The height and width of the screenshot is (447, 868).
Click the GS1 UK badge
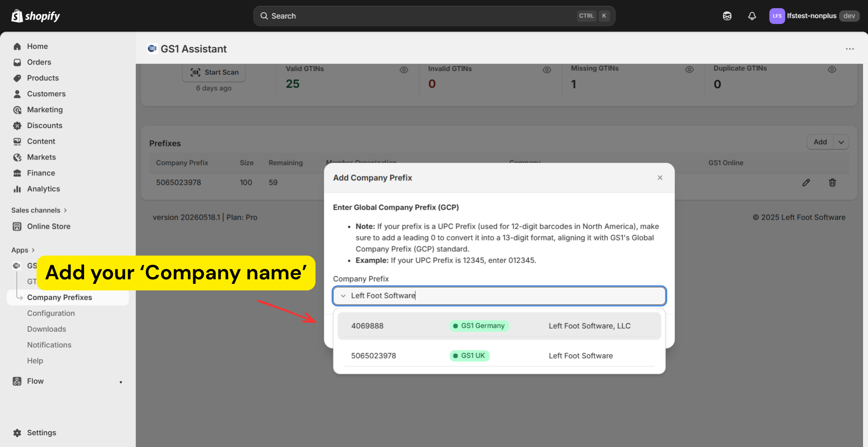(470, 356)
